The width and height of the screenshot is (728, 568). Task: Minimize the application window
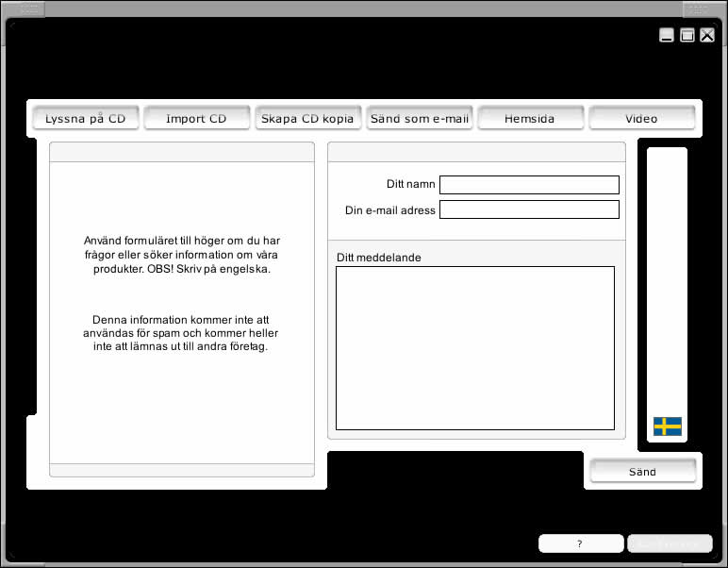coord(667,36)
